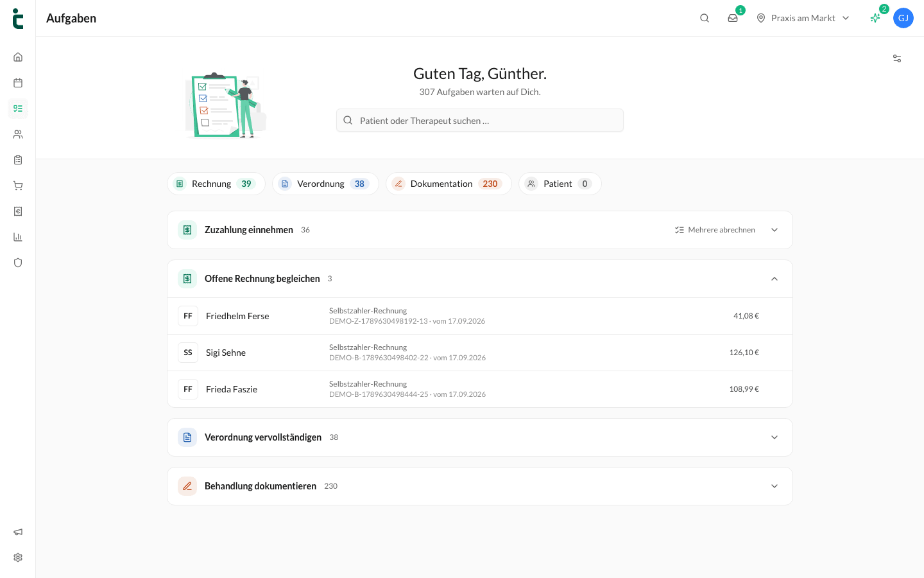Screen dimensions: 924x578
Task: Open Sigi Sehne invoice row
Action: (480, 353)
